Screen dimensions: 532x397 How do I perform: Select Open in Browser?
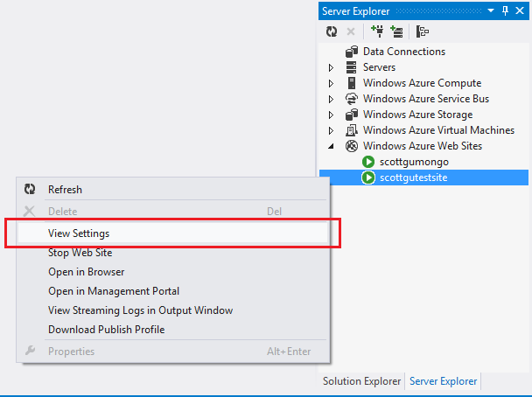(172, 272)
